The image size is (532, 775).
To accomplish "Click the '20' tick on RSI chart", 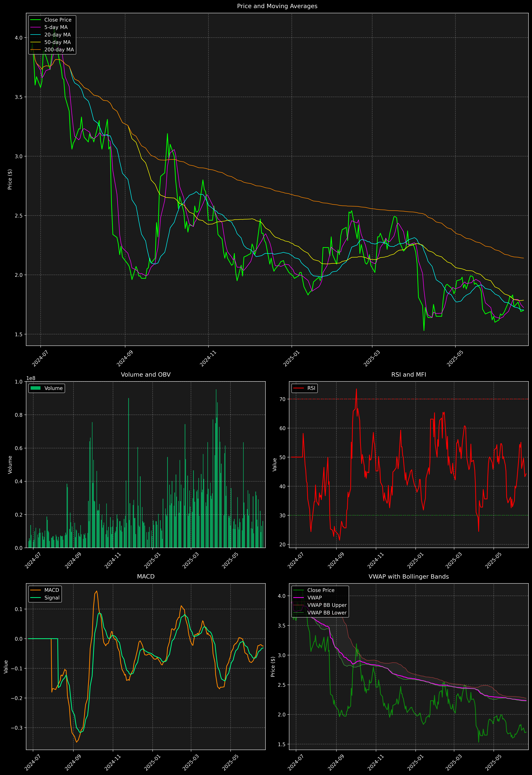I will coord(283,545).
